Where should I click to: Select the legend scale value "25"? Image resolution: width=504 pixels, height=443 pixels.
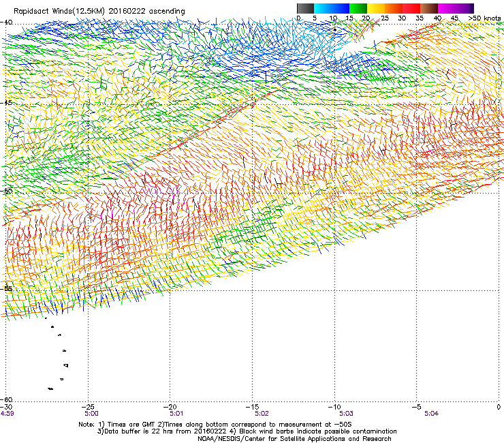pos(385,18)
